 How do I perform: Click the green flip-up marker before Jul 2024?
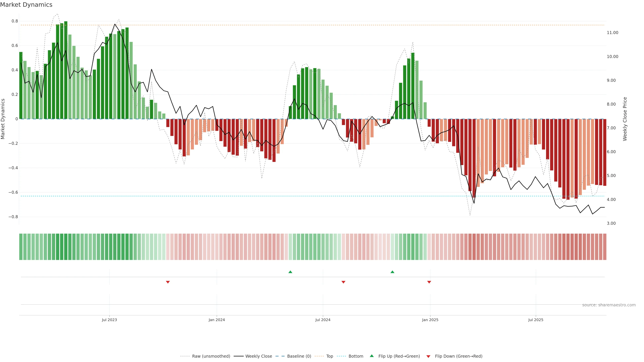[x=290, y=272]
